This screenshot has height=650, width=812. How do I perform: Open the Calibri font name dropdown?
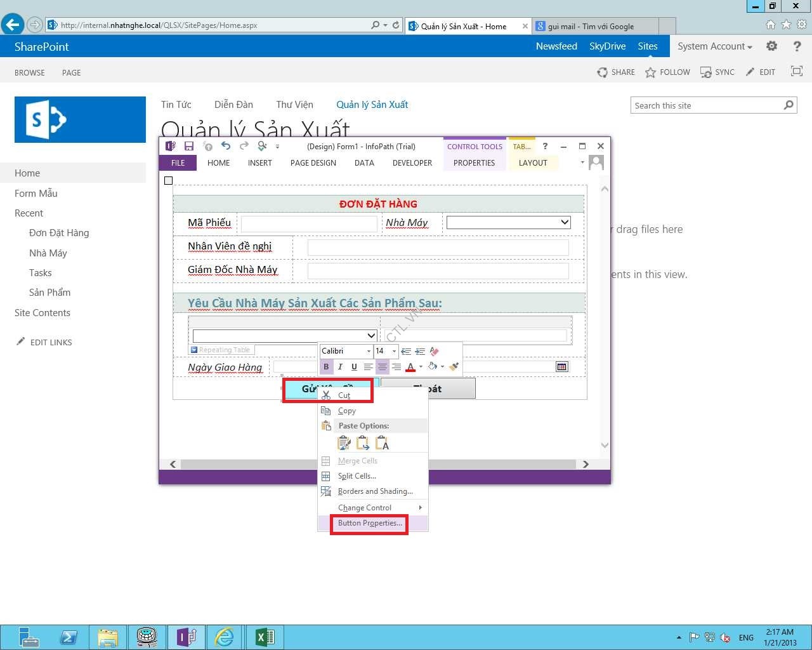(x=369, y=351)
